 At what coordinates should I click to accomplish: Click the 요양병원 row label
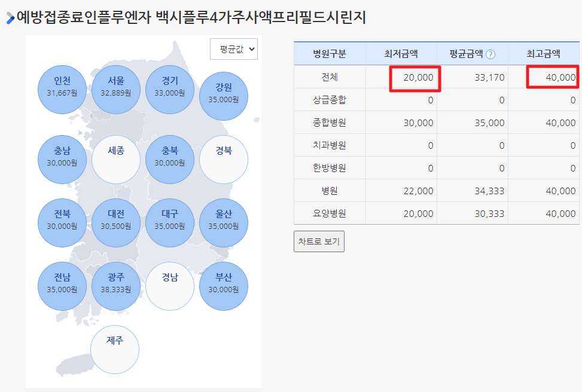[330, 213]
